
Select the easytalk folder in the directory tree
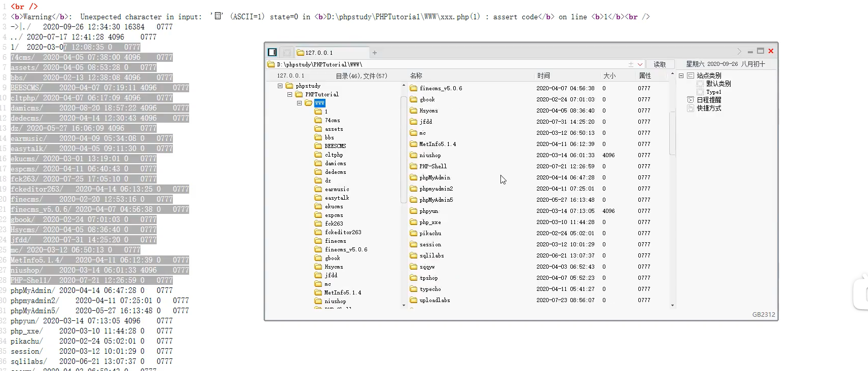(x=337, y=198)
